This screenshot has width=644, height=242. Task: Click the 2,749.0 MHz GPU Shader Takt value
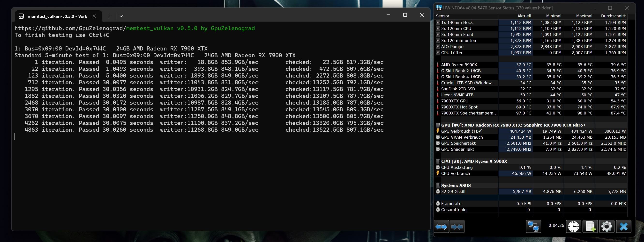click(x=519, y=149)
